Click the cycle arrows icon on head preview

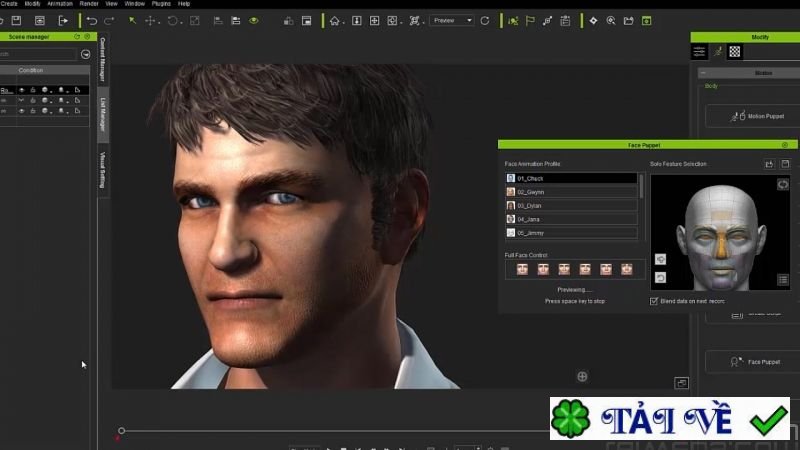[x=783, y=184]
